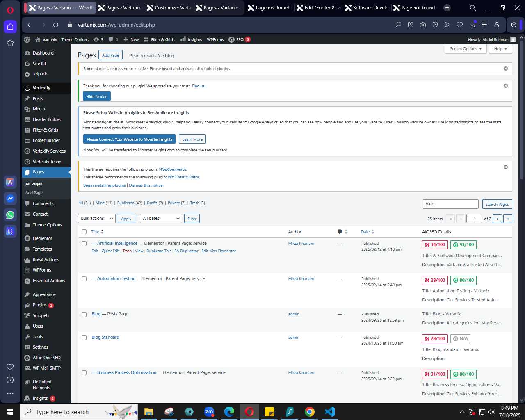Switch to Software Development browser tab

(x=367, y=8)
